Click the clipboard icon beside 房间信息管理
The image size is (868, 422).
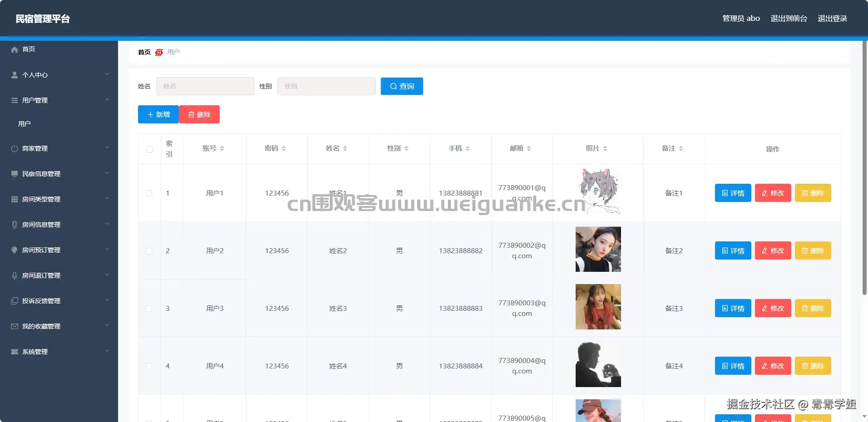[x=15, y=225]
